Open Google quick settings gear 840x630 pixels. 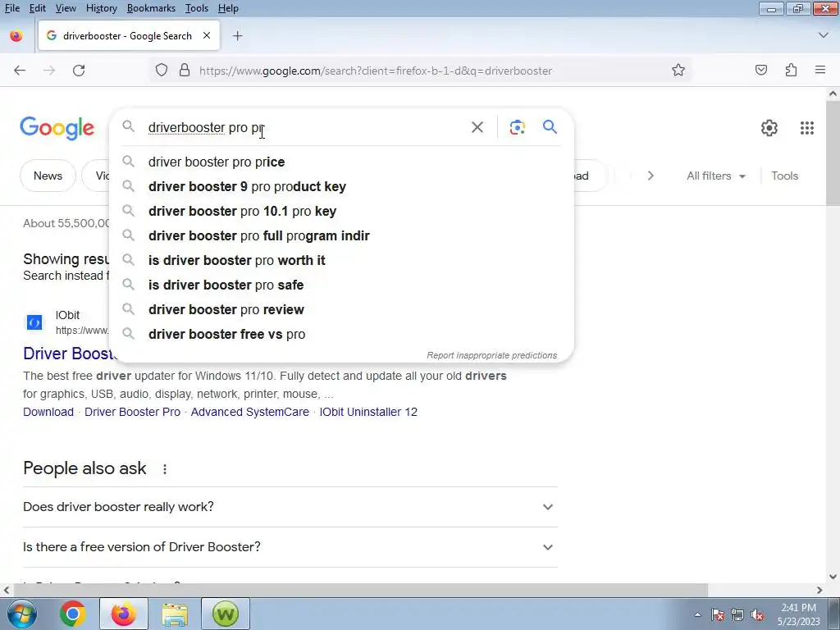(769, 128)
